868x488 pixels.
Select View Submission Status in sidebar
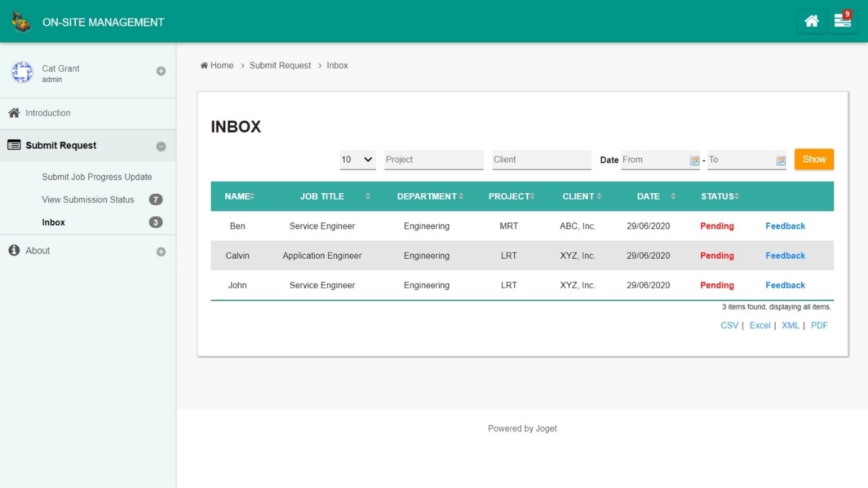tap(88, 200)
